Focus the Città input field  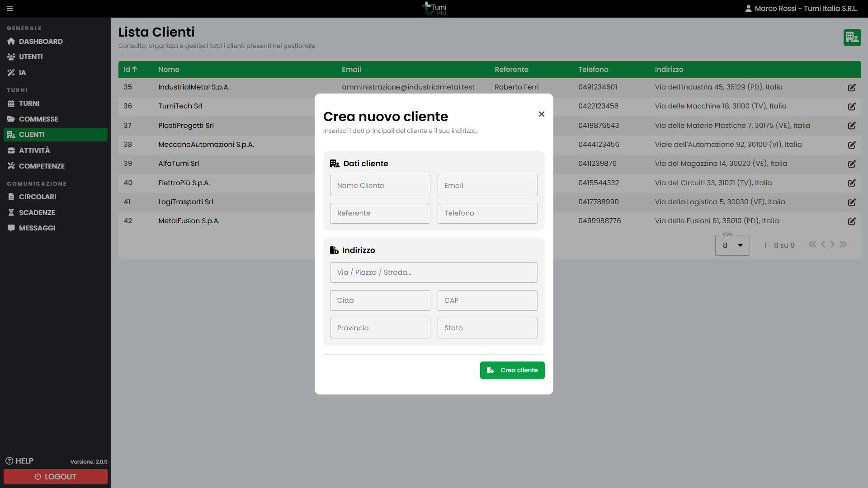pyautogui.click(x=380, y=300)
